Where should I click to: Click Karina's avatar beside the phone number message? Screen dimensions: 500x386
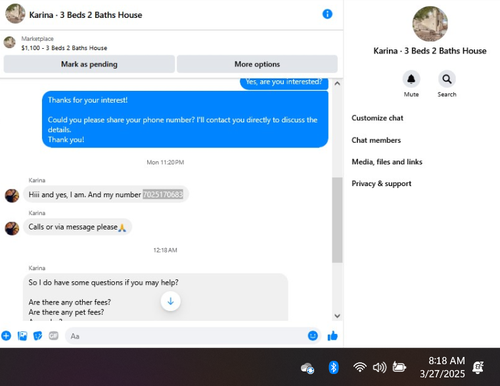pos(12,195)
